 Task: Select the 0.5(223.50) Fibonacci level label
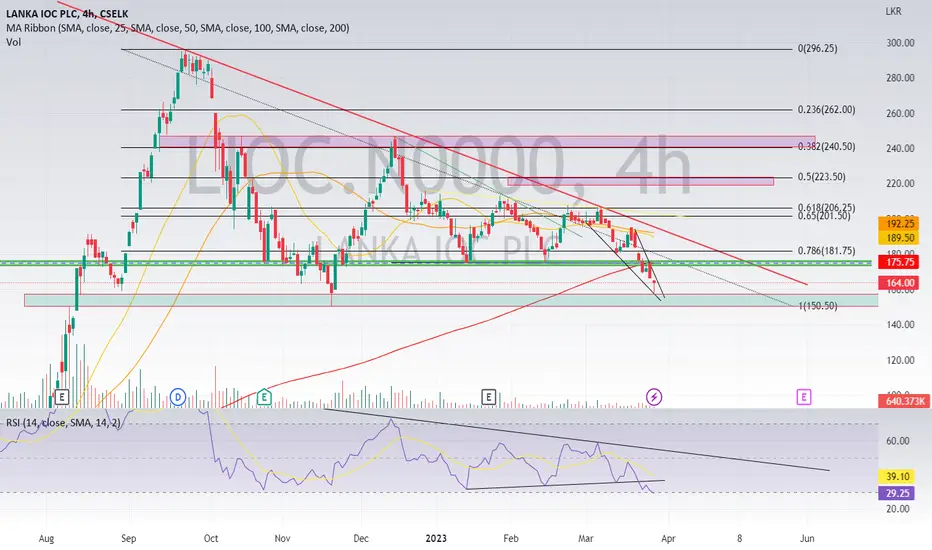point(821,177)
